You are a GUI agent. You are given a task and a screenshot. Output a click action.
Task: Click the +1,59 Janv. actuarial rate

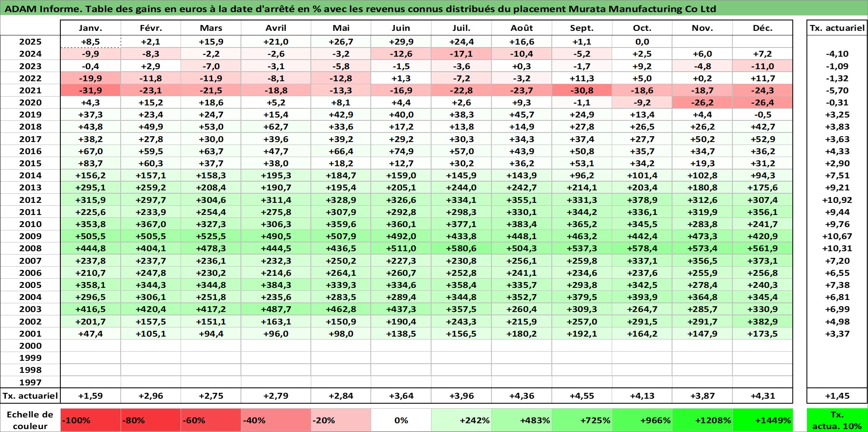[90, 396]
